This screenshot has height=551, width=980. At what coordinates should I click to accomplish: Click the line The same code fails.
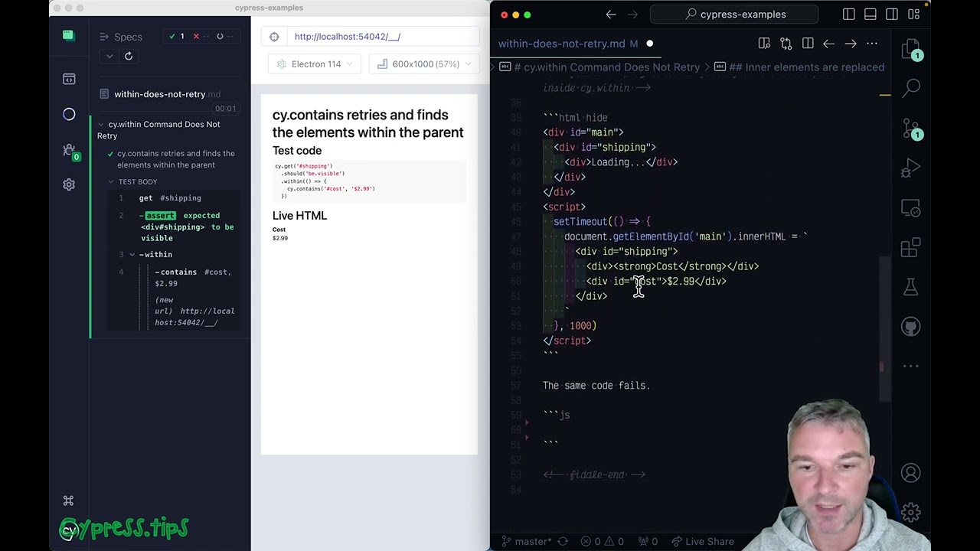pos(596,386)
